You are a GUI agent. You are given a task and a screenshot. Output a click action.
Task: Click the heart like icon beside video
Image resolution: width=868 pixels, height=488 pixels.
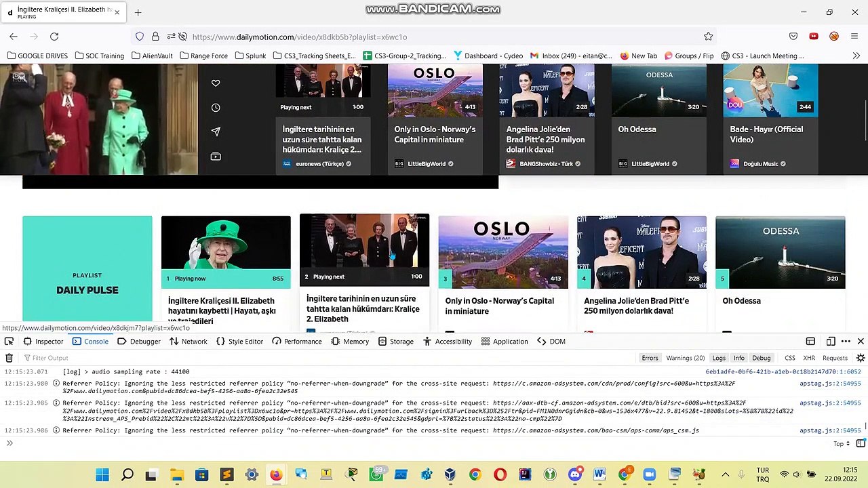[x=216, y=83]
